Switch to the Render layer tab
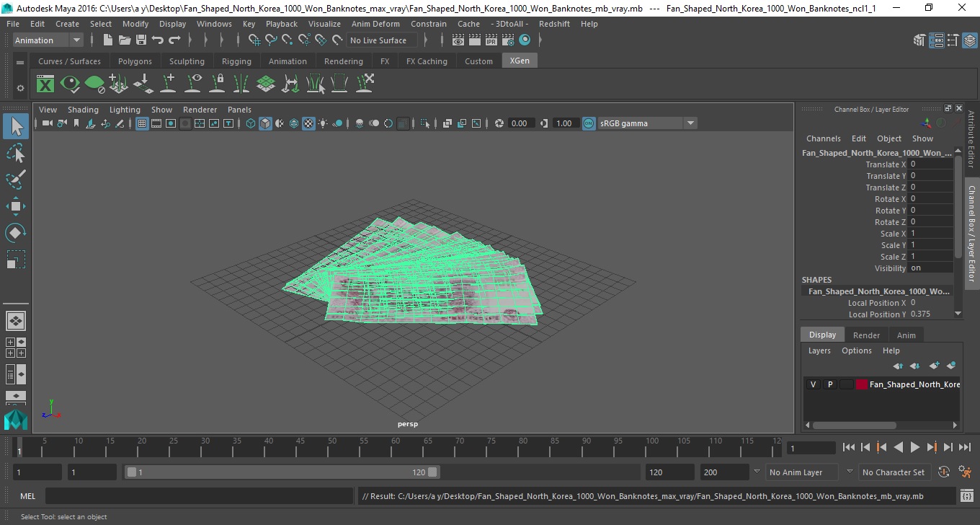This screenshot has height=525, width=980. point(866,335)
